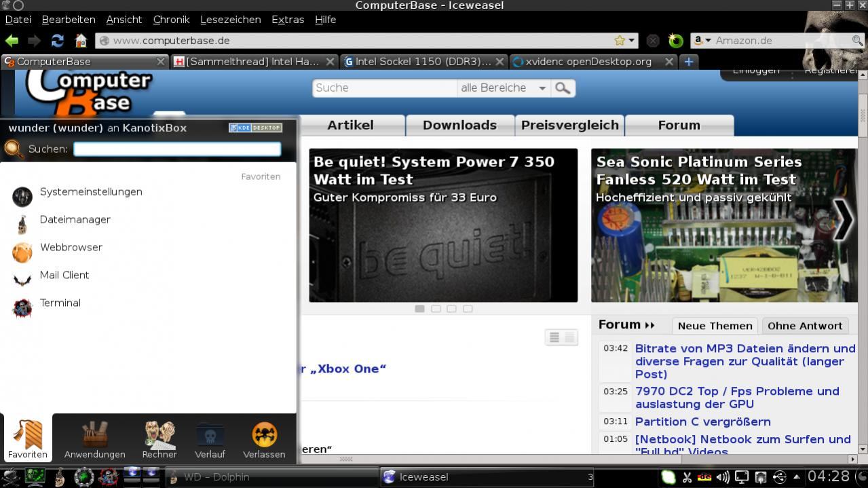Start the ComputerBase site search via magnifier
The image size is (868, 488).
(563, 88)
